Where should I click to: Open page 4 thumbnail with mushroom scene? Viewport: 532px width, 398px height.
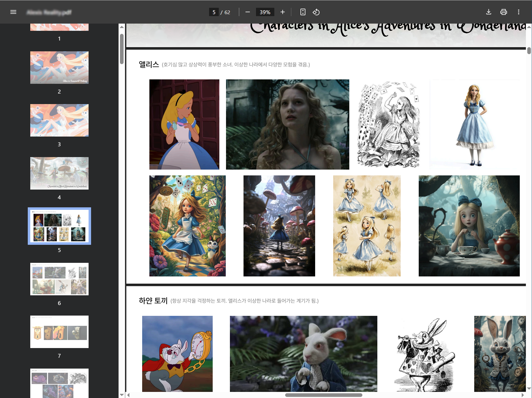[x=59, y=173]
